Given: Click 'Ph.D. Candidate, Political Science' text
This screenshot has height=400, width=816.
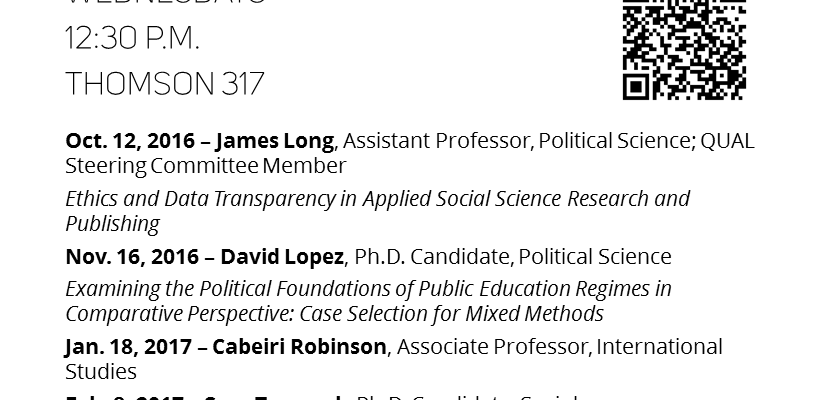Looking at the screenshot, I should click(513, 256).
